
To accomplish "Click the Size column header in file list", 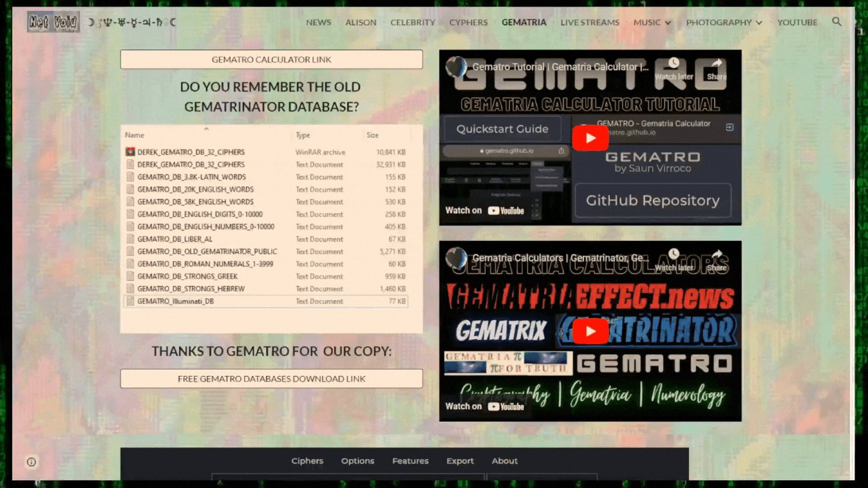I will coord(373,135).
